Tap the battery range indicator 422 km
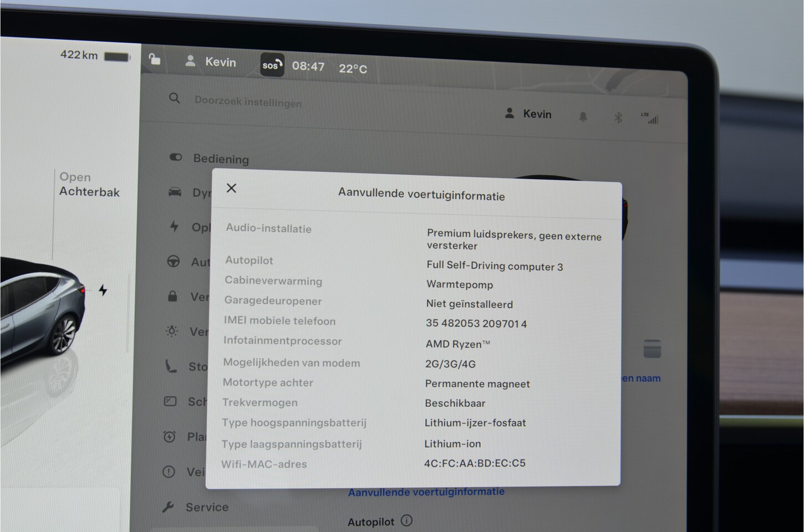The width and height of the screenshot is (804, 532). pos(95,55)
